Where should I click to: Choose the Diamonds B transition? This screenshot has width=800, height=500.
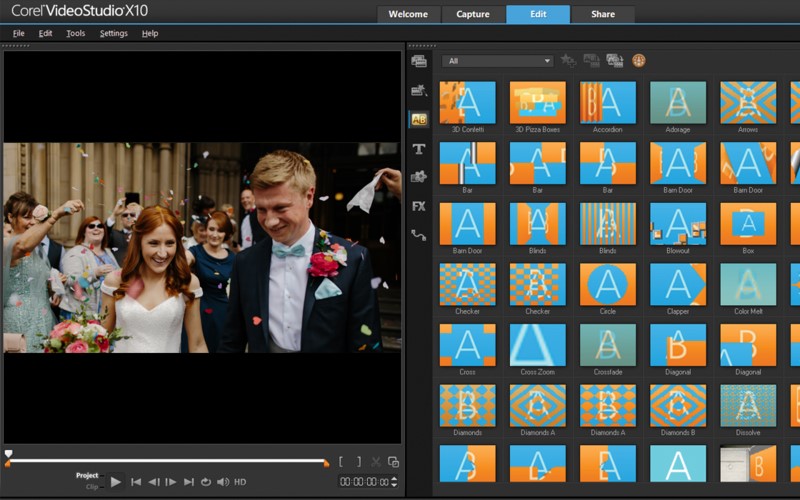pos(678,406)
